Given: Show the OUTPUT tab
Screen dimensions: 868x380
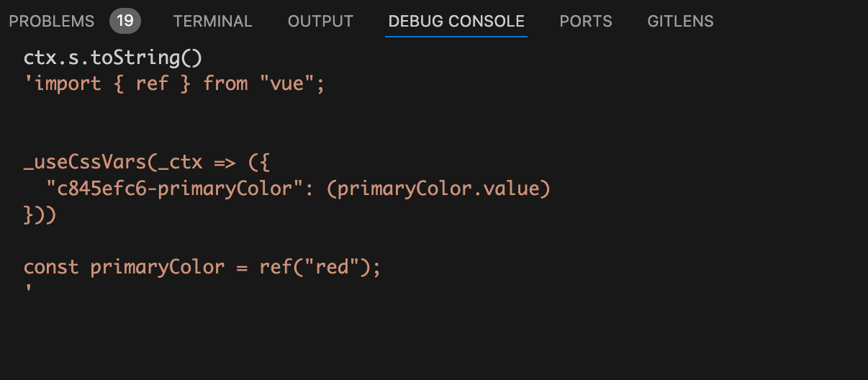Looking at the screenshot, I should coord(320,22).
